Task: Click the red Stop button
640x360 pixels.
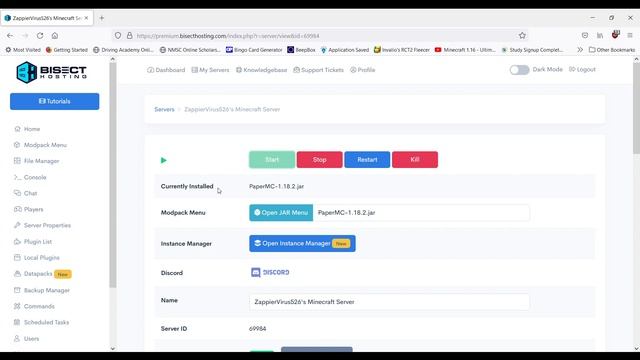Action: tap(320, 160)
